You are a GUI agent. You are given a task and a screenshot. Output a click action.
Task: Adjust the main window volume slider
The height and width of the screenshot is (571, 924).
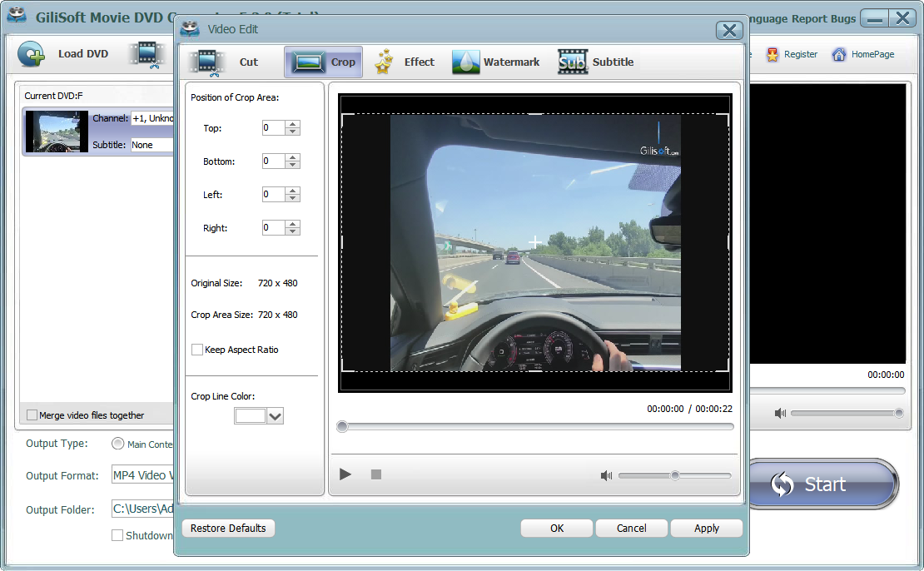pyautogui.click(x=847, y=413)
